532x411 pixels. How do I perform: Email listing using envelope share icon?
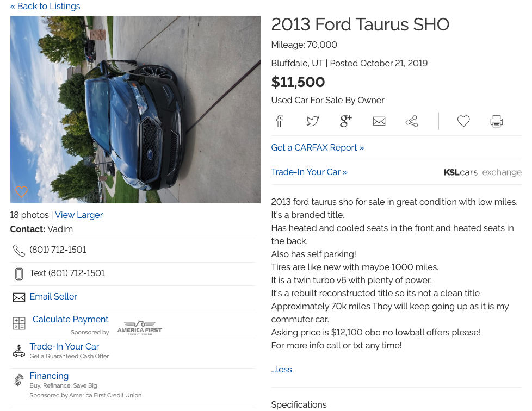[379, 121]
